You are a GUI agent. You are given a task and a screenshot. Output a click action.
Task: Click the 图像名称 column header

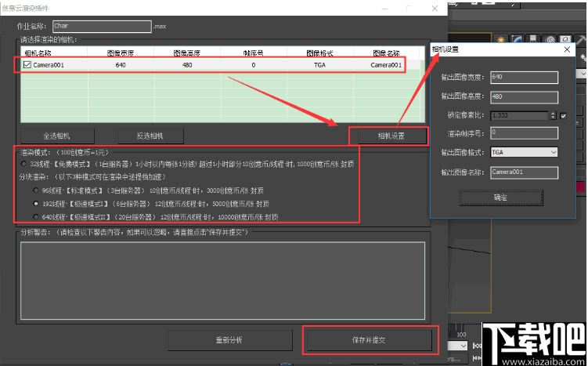pos(386,53)
